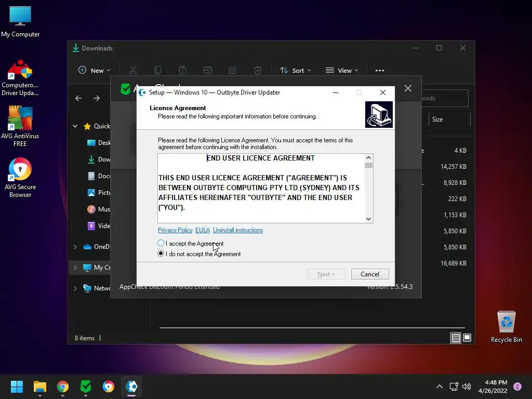Go forward in Downloads explorer
Screen dimensions: 532x399
(x=97, y=98)
